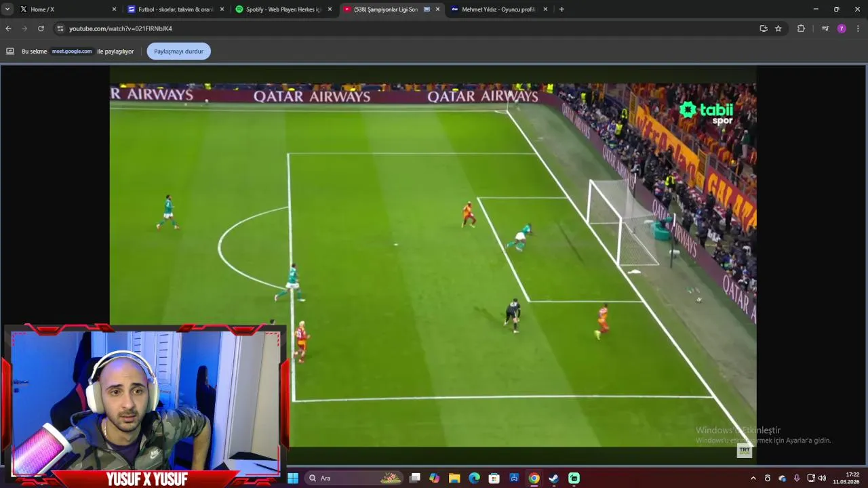The image size is (868, 488).
Task: Close the Şampiyonlar Ligi tab
Action: pyautogui.click(x=437, y=9)
